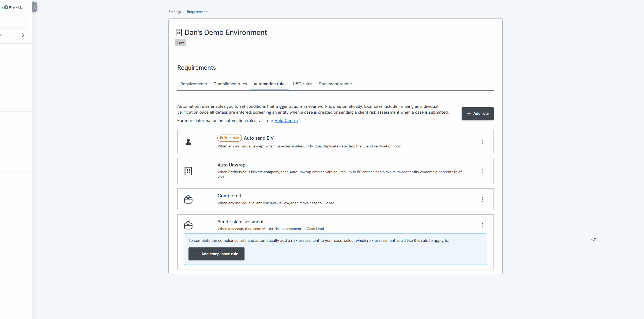Screen dimensions: 644x319
Task: Collapse the sidebar with the arrow handle
Action: click(x=35, y=7)
